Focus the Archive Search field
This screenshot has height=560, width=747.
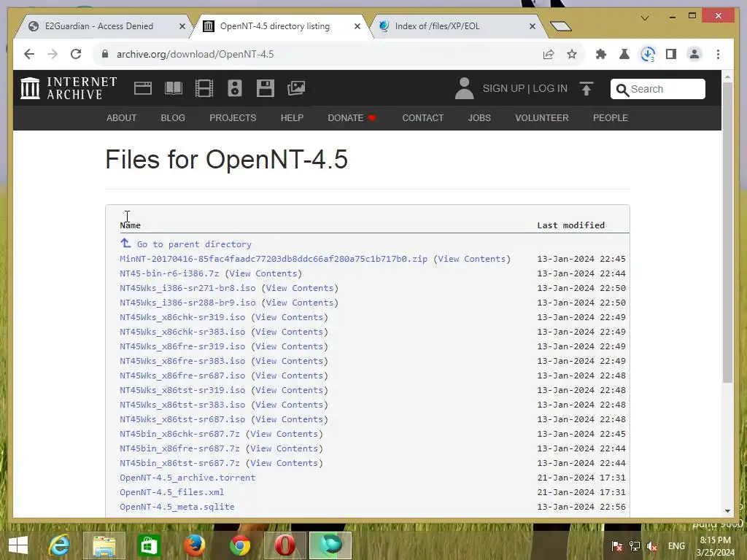(x=658, y=89)
